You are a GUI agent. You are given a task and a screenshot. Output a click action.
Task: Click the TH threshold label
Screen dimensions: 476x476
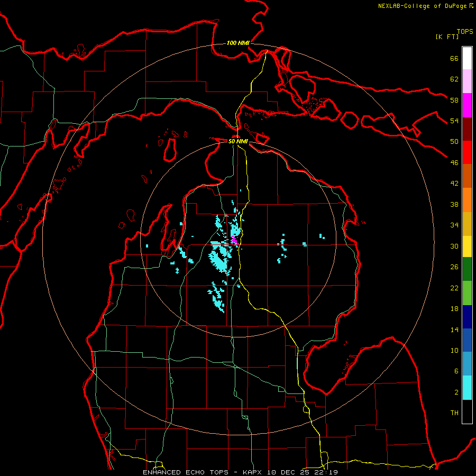point(454,413)
